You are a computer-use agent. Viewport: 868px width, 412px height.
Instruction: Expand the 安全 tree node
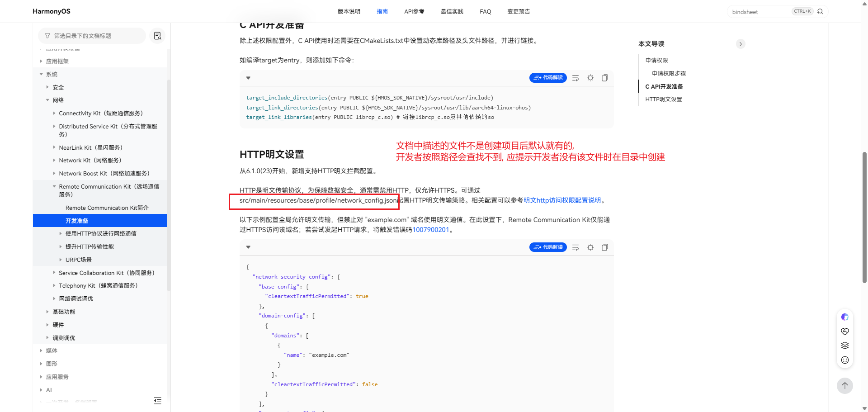47,87
